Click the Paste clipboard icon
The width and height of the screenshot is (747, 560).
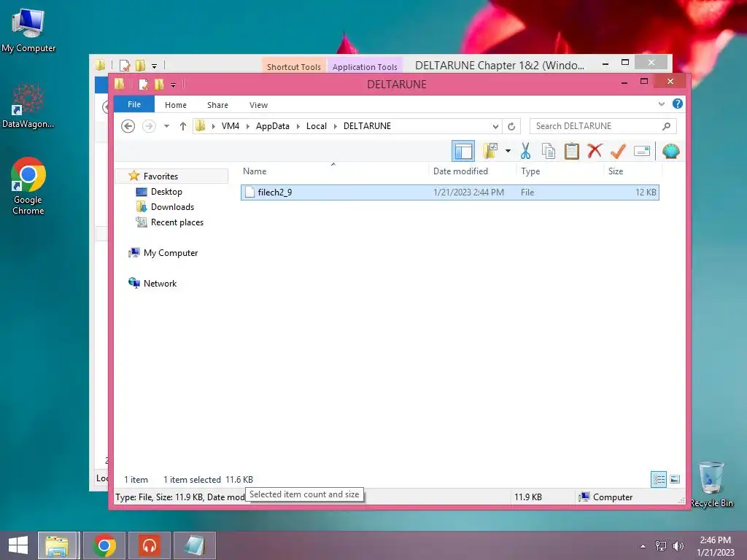point(571,152)
